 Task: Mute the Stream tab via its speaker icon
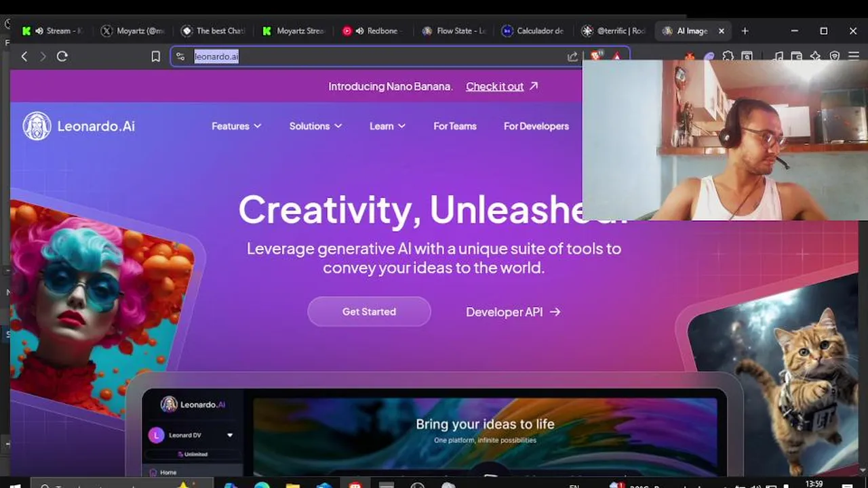point(39,30)
